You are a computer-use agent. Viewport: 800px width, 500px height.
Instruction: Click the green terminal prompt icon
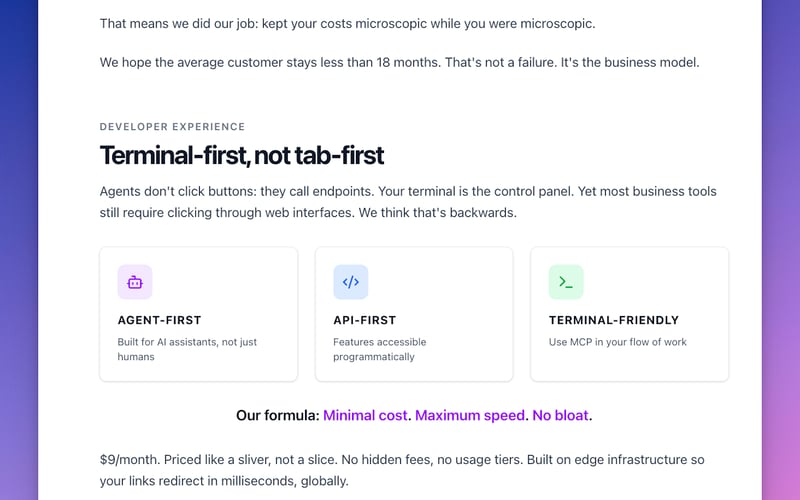pyautogui.click(x=566, y=282)
